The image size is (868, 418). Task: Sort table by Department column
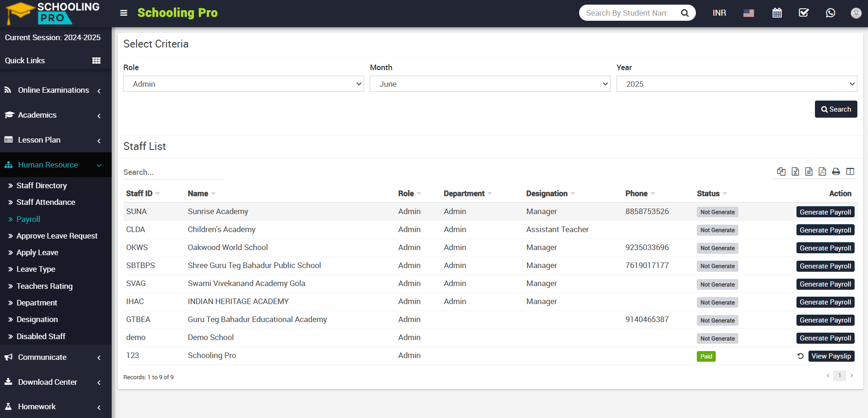click(x=468, y=193)
